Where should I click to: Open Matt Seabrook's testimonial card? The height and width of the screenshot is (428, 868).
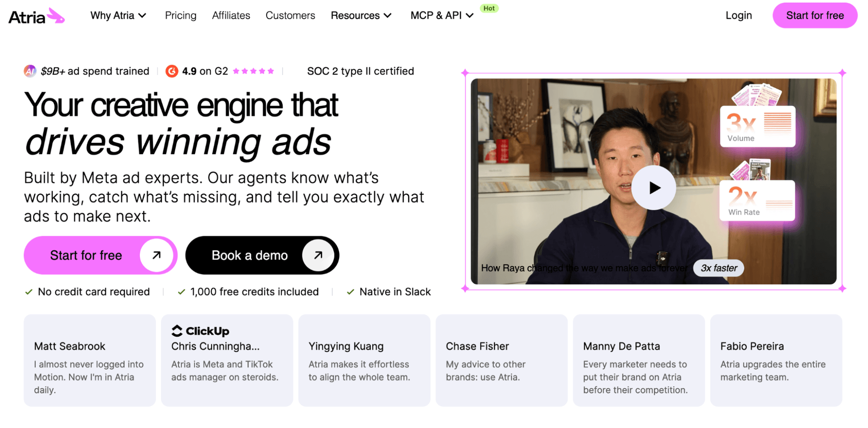tap(90, 360)
